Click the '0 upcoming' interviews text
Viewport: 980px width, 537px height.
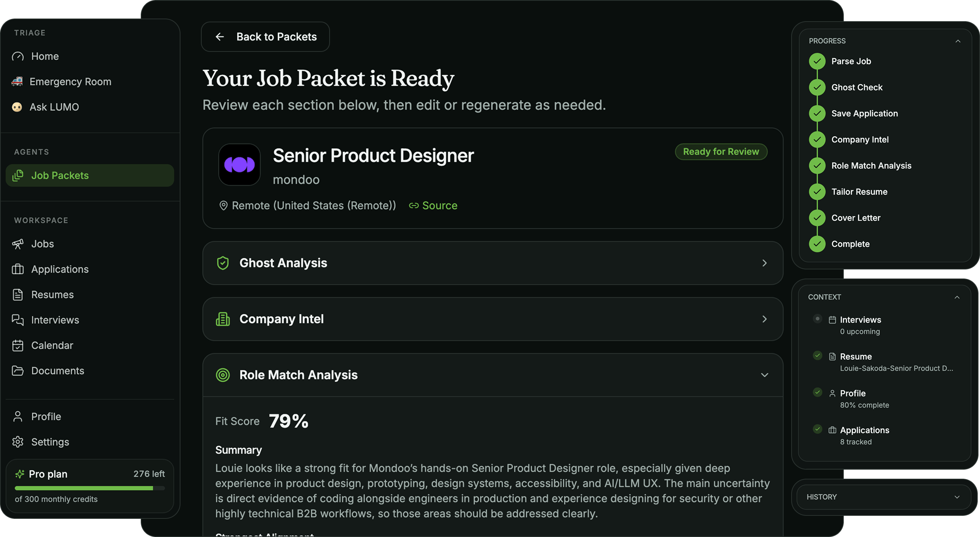(860, 332)
